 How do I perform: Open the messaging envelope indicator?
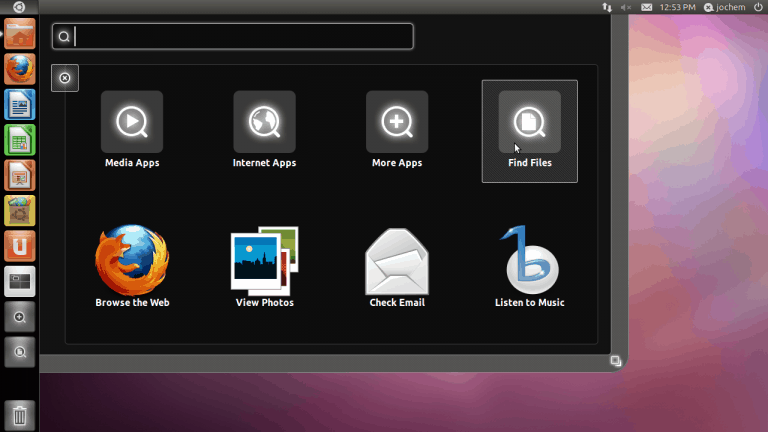(x=647, y=7)
